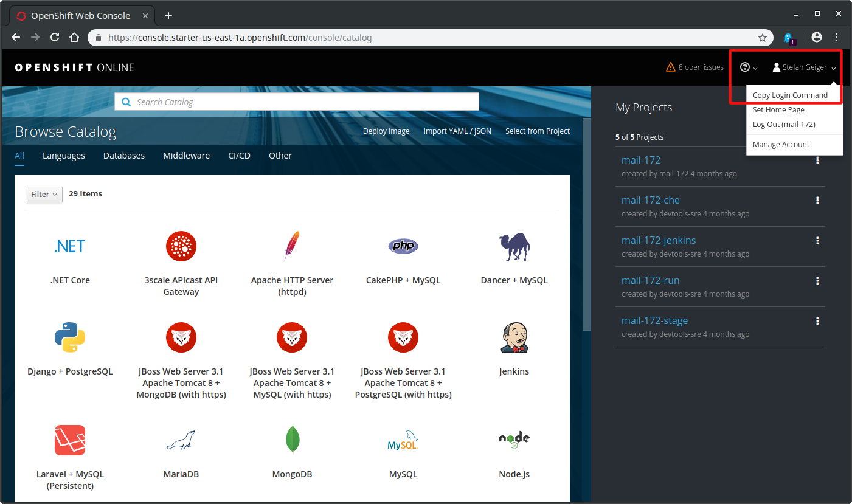Go to browser home page icon
The image size is (852, 504).
tap(74, 37)
